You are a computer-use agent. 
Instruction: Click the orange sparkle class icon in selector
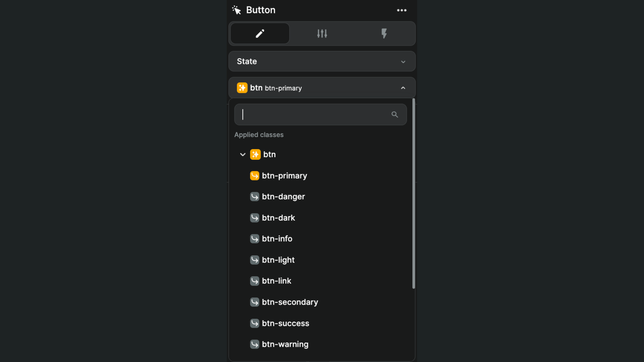pyautogui.click(x=242, y=88)
